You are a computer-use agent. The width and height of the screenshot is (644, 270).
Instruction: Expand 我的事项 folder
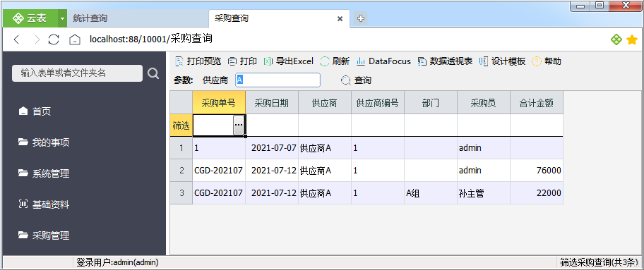pos(44,143)
